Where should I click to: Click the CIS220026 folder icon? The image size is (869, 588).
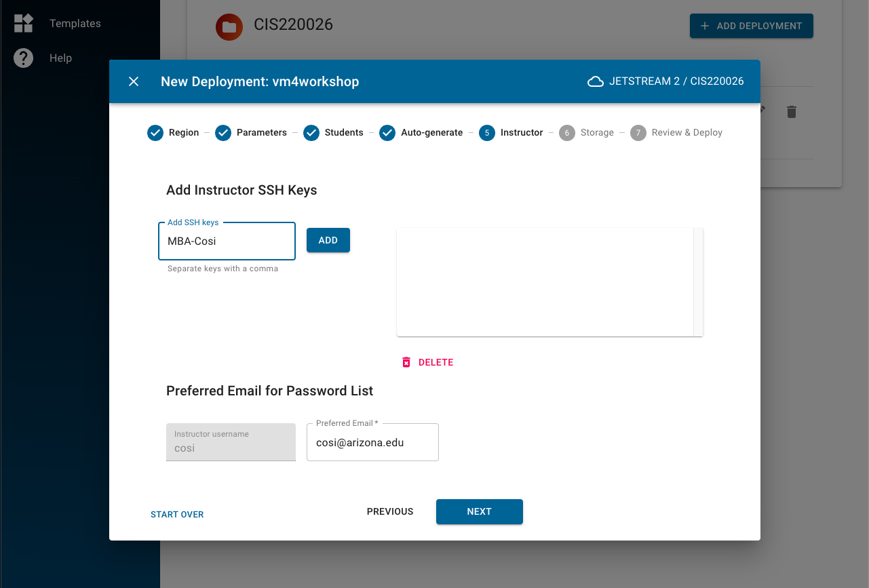(229, 26)
